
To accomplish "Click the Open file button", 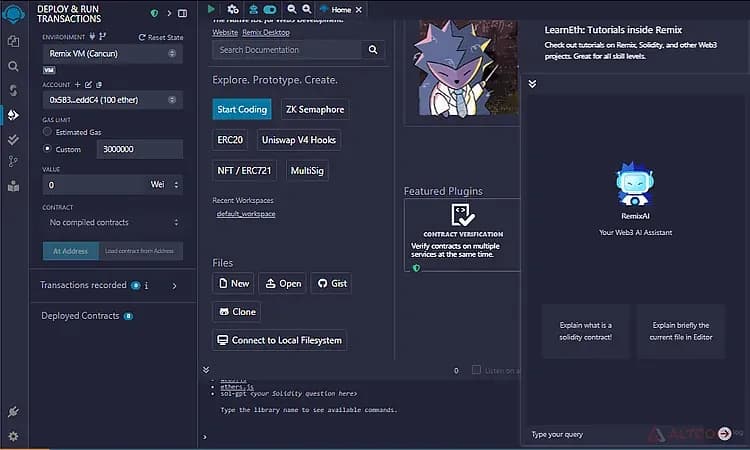I will tap(283, 284).
